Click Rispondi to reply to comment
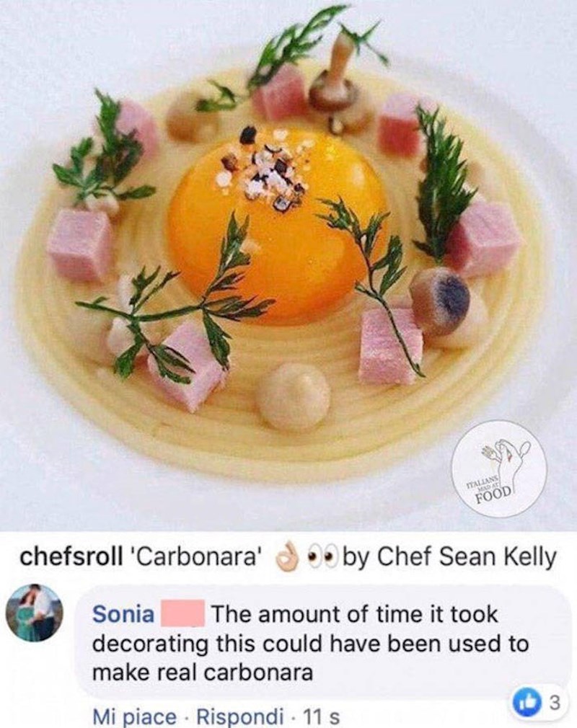Screen dimensions: 577x728 click(x=239, y=716)
